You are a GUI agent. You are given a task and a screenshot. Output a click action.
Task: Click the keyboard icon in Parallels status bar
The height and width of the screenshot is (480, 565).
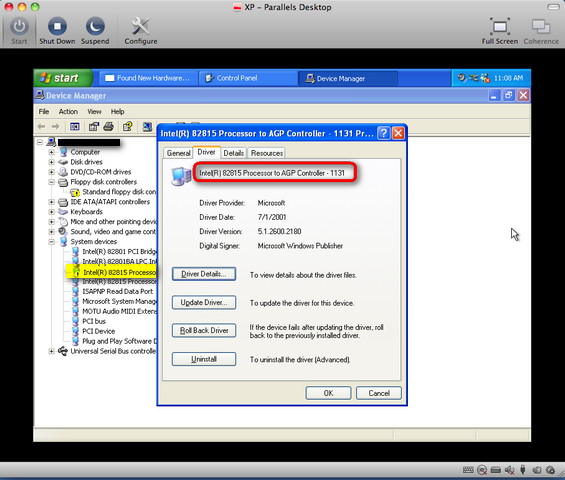(468, 470)
